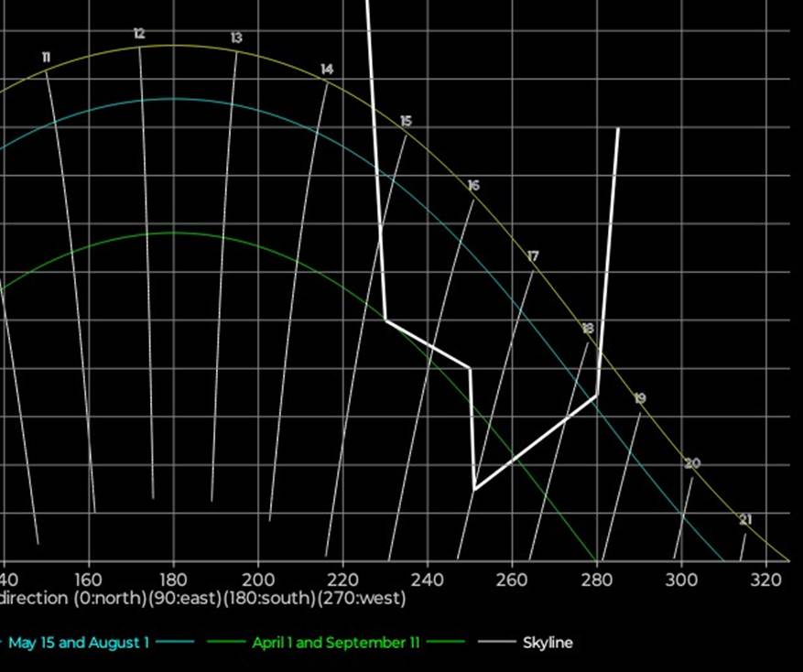Viewport: 803px width, 672px height.
Task: Select the hour 19 marker label
Action: pos(640,398)
